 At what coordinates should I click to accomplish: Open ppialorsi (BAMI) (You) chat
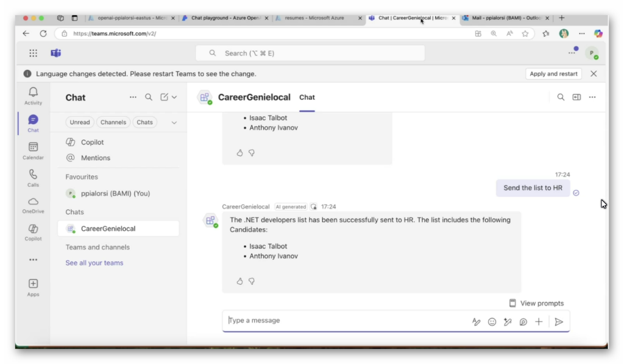pos(119,194)
